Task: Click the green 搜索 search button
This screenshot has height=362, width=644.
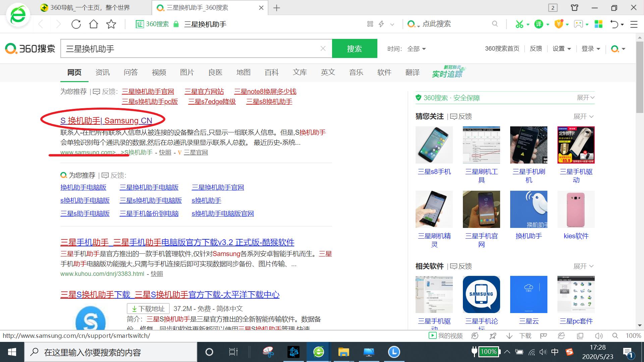Action: (x=354, y=48)
